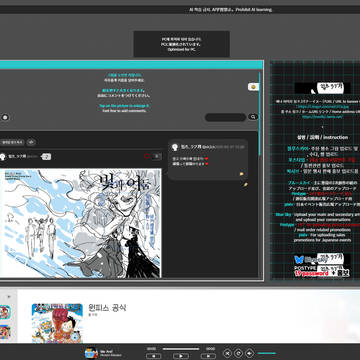The image size is (360, 360).
Task: Adjust the teal volume slider
Action: [x=267, y=353]
